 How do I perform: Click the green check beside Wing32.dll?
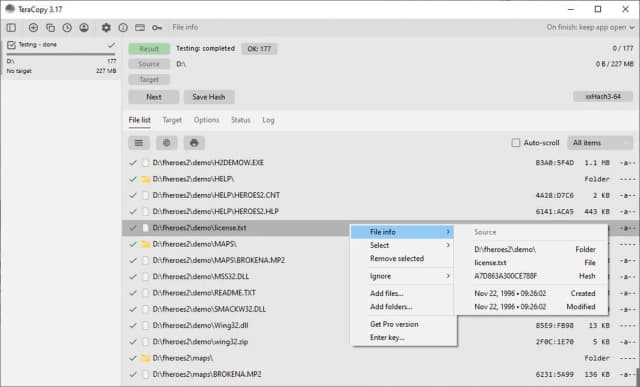pyautogui.click(x=133, y=325)
